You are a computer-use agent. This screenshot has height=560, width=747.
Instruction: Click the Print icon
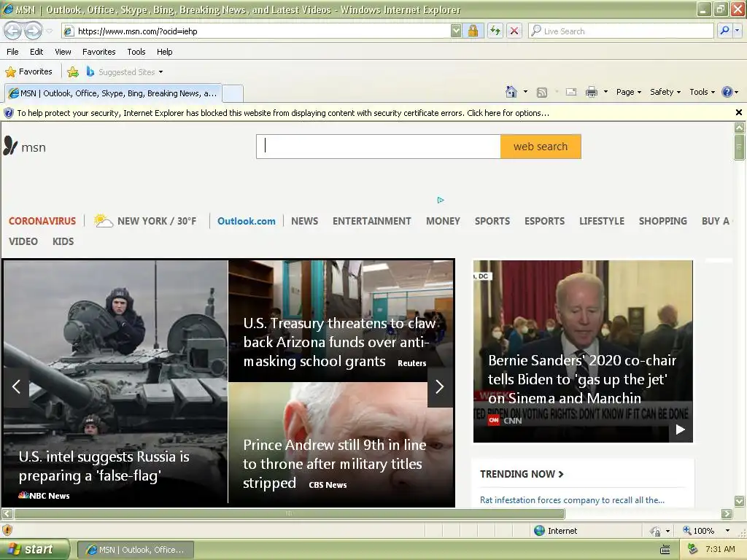pos(591,92)
